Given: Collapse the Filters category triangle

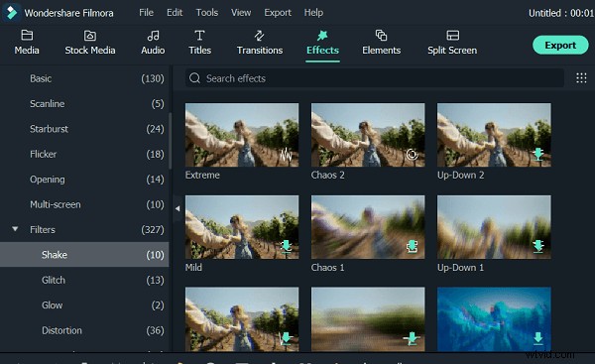Looking at the screenshot, I should click(x=15, y=229).
